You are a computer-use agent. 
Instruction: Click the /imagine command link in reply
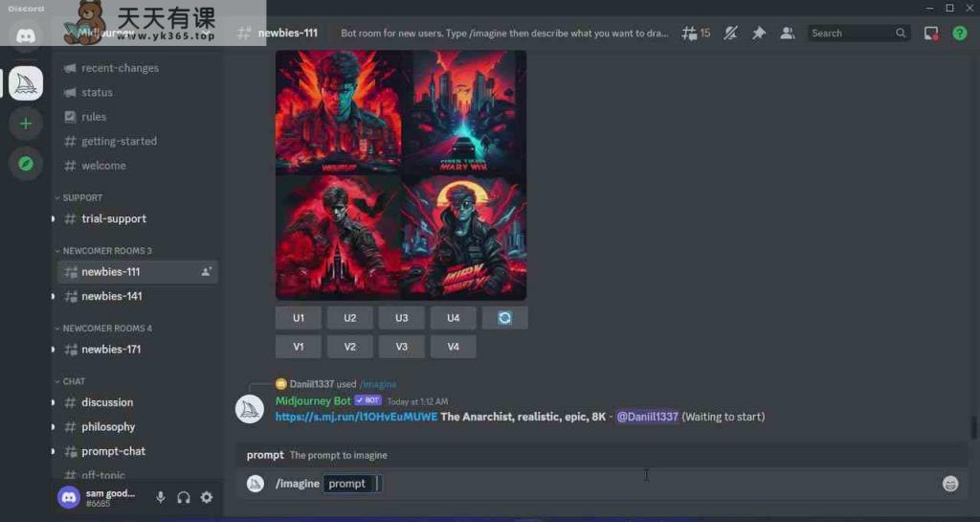[378, 384]
